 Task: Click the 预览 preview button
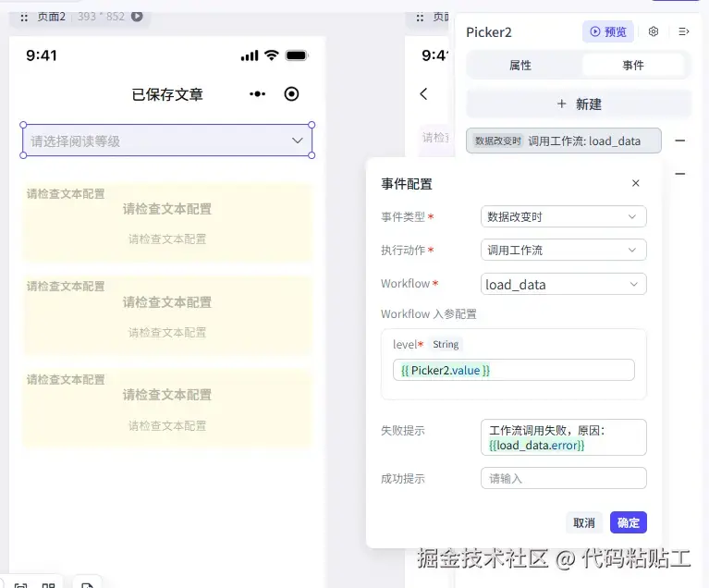click(608, 31)
